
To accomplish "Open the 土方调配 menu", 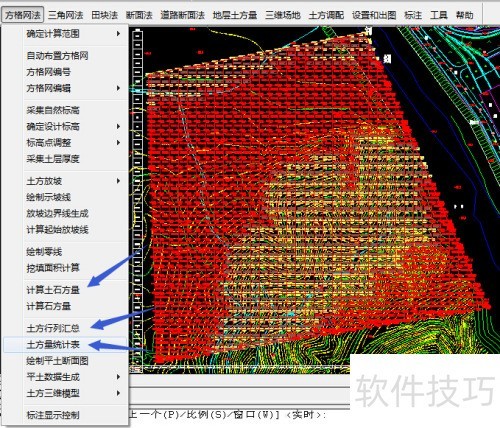I will 326,15.
